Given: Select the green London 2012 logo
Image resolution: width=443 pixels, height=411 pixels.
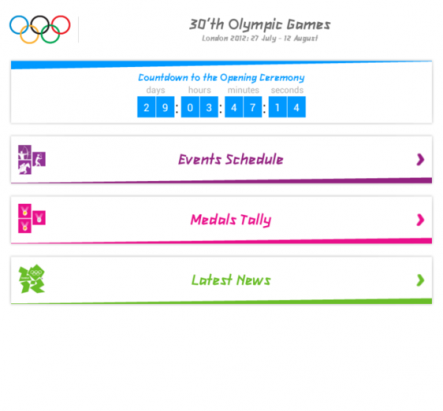Looking at the screenshot, I should coord(32,279).
